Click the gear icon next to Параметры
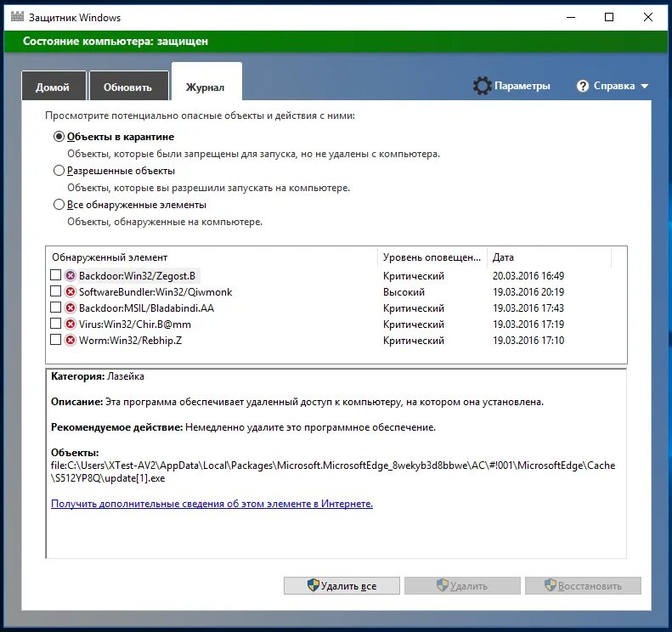 [483, 86]
